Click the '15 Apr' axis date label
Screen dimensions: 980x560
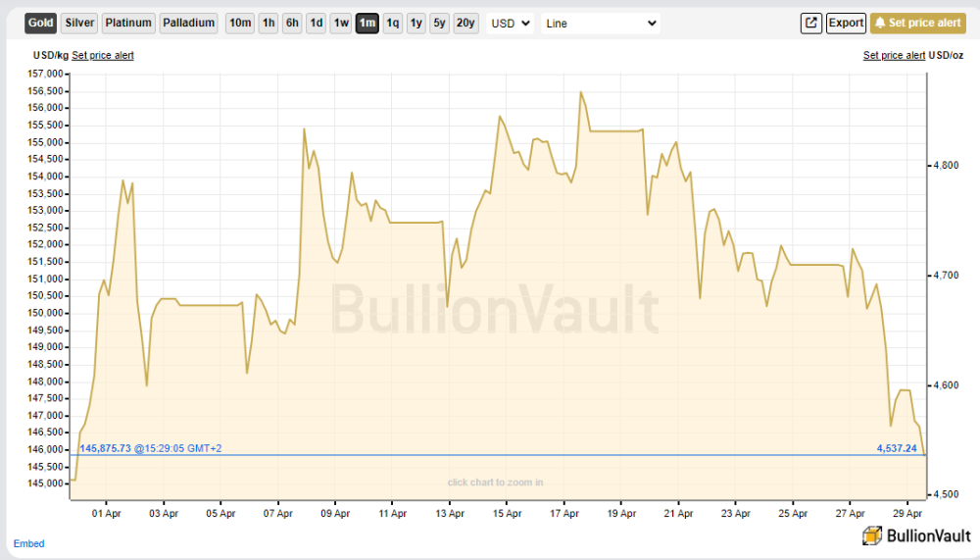[x=507, y=514]
